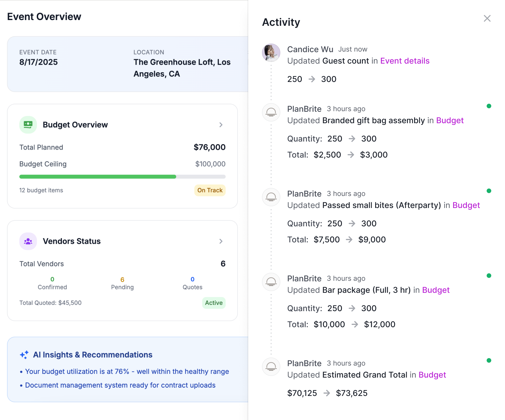Click the green Budget Overview money icon

click(x=28, y=125)
